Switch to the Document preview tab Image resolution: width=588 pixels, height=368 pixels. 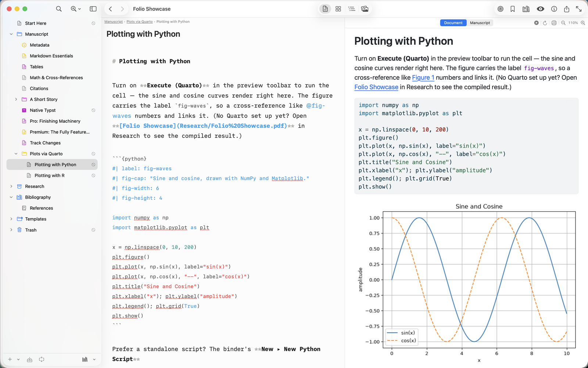(x=453, y=23)
